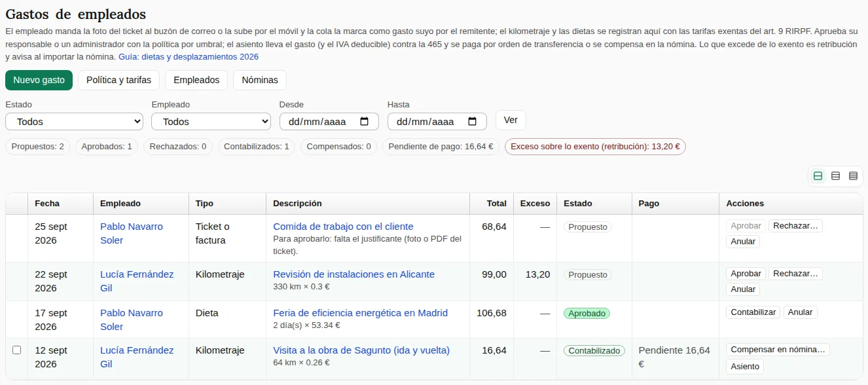Viewport: 868px width, 385px height.
Task: Click the Exceso sobre lo exento (retribución) chip
Action: click(595, 147)
